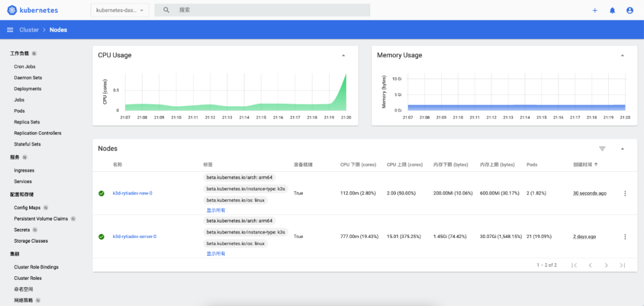
Task: Open Ingresses in sidebar
Action: point(24,171)
